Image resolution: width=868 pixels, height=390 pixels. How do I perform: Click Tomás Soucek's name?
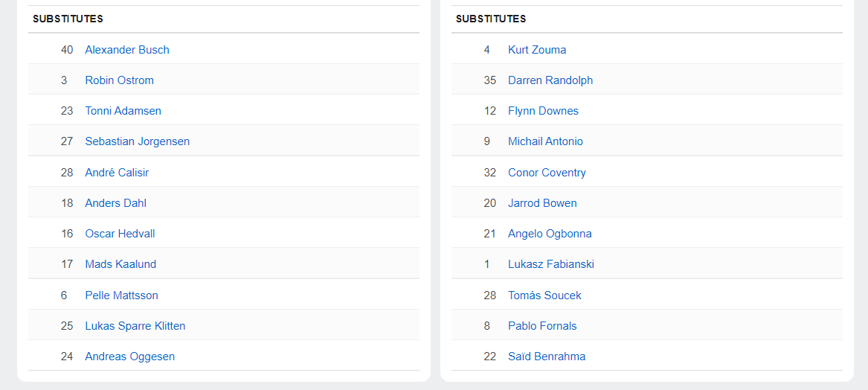544,295
